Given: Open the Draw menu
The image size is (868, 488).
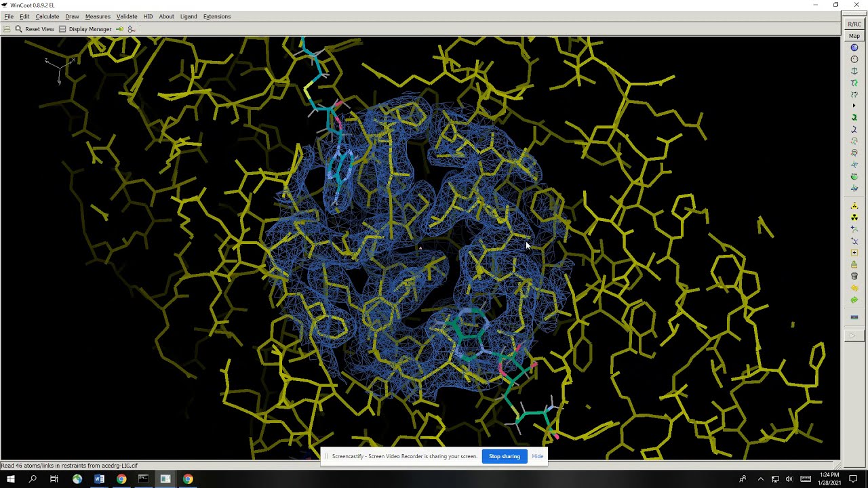Looking at the screenshot, I should tap(72, 16).
